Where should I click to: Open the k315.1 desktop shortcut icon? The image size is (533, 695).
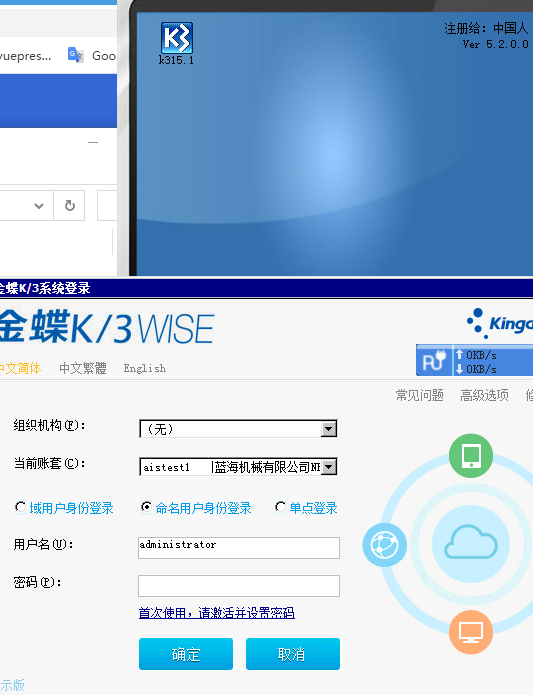(176, 38)
